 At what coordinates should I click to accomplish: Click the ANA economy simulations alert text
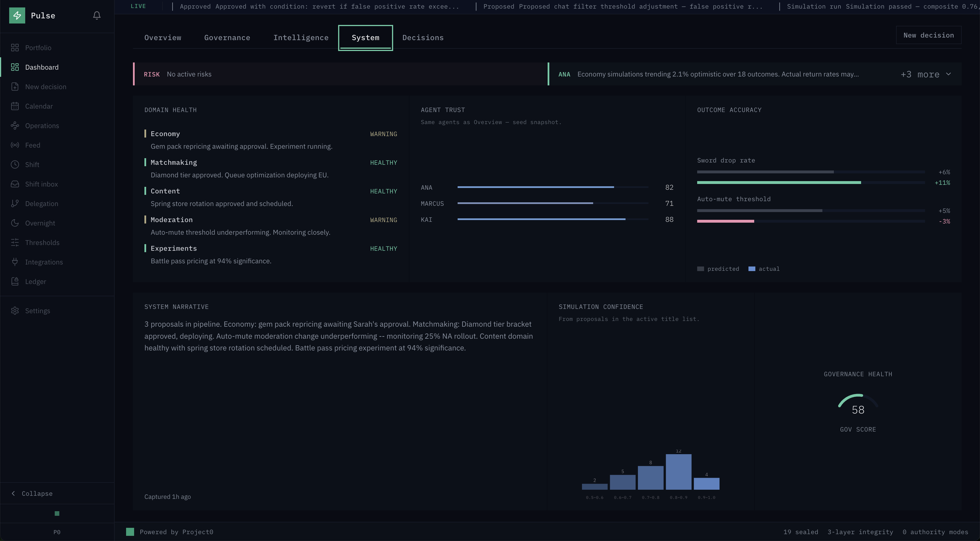pyautogui.click(x=718, y=74)
